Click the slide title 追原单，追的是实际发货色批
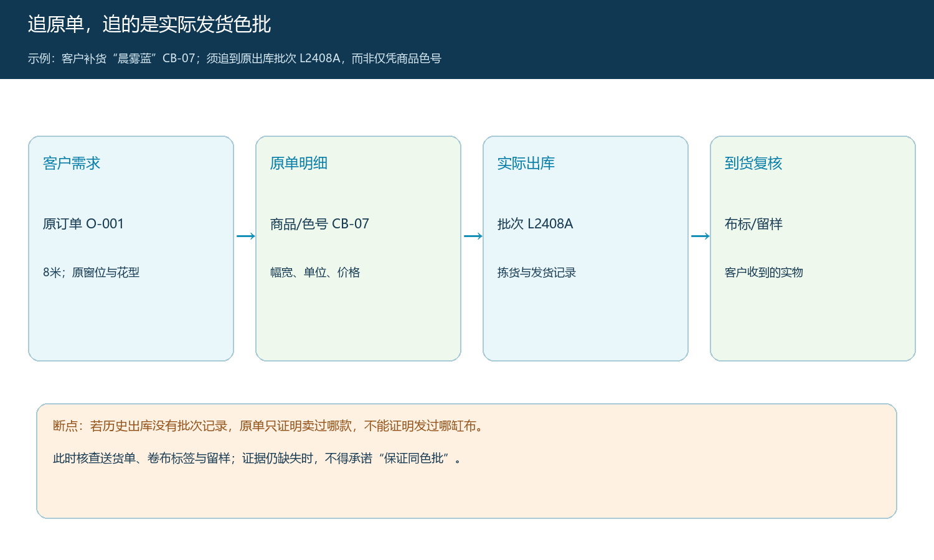Viewport: 934px width, 560px height. coord(149,24)
